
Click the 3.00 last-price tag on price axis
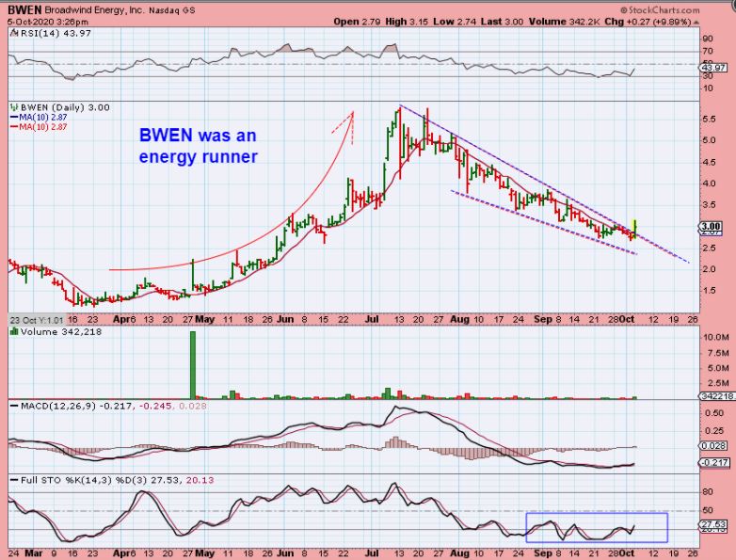pos(711,227)
